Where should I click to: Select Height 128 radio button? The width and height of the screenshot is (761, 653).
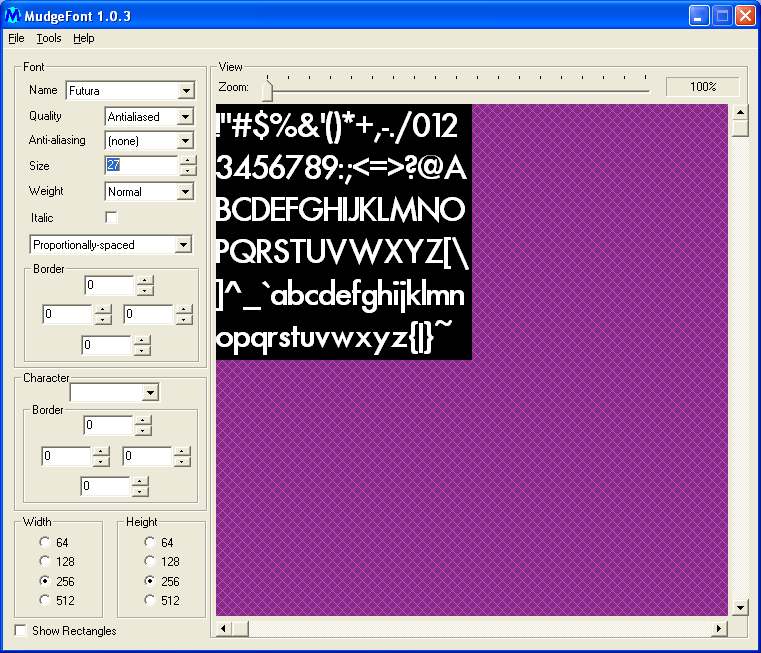150,562
